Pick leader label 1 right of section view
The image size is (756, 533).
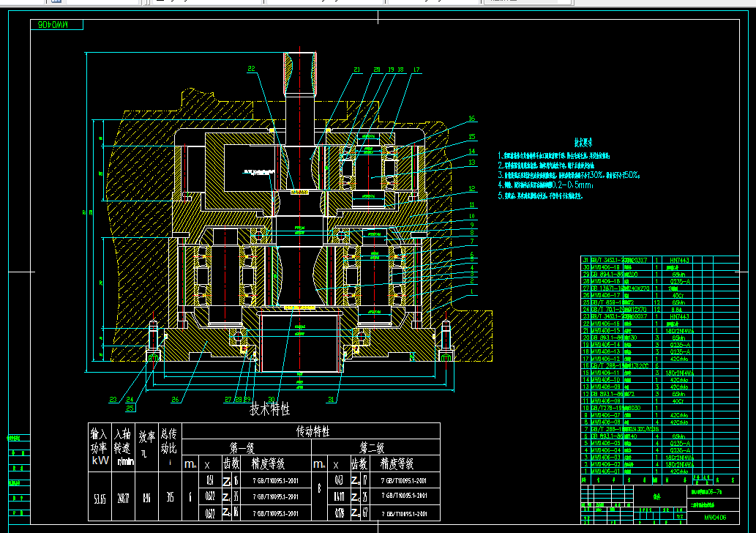472,291
